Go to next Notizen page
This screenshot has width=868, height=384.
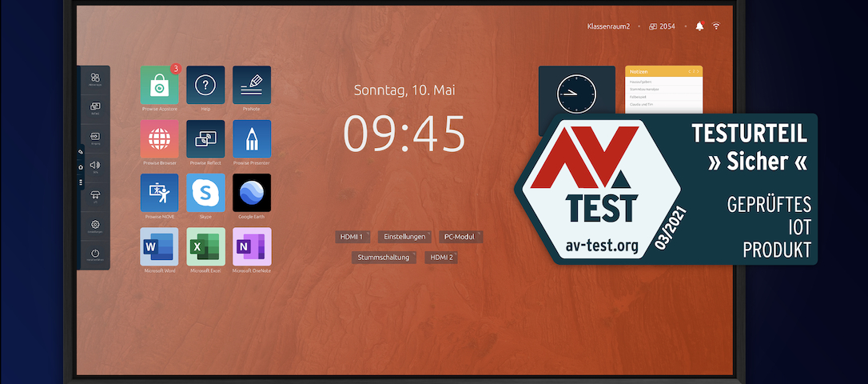[x=698, y=71]
